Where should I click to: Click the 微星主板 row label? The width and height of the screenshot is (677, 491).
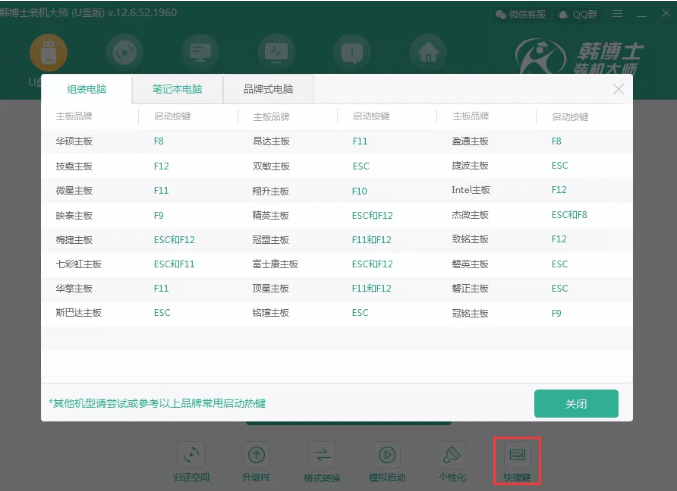[x=74, y=190]
